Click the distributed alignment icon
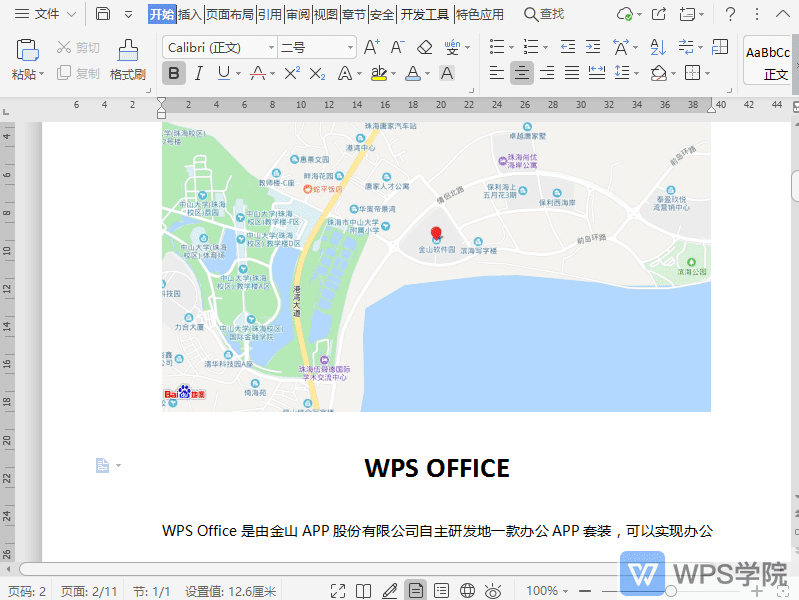799x600 pixels. [597, 73]
